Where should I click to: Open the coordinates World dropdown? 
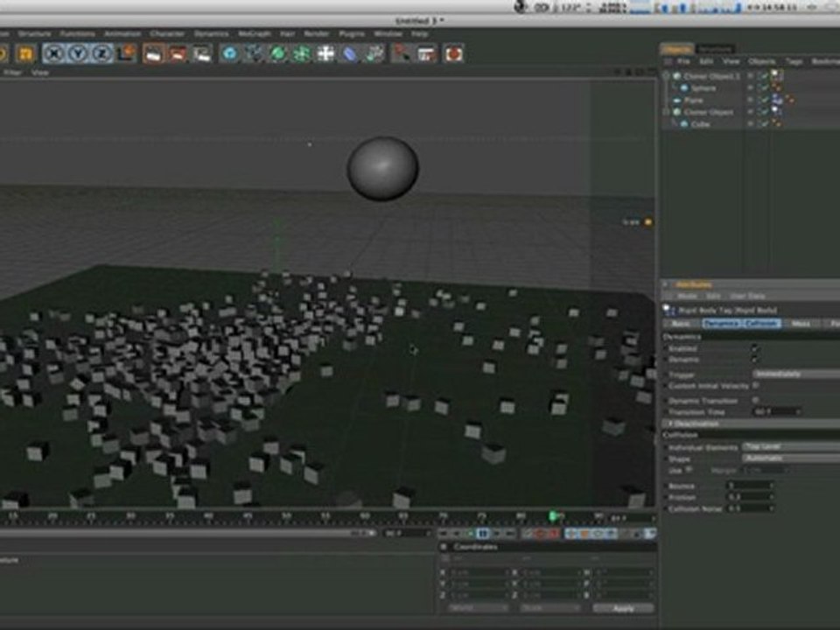point(478,608)
